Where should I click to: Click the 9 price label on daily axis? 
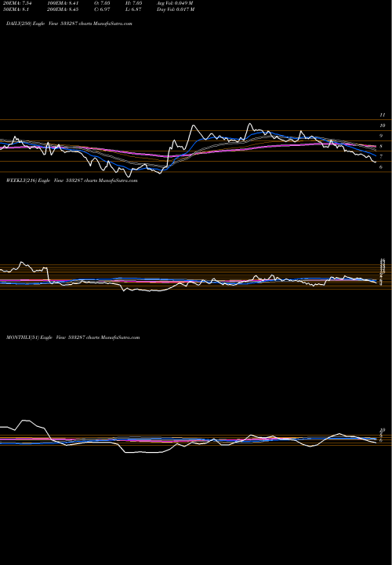coord(381,136)
